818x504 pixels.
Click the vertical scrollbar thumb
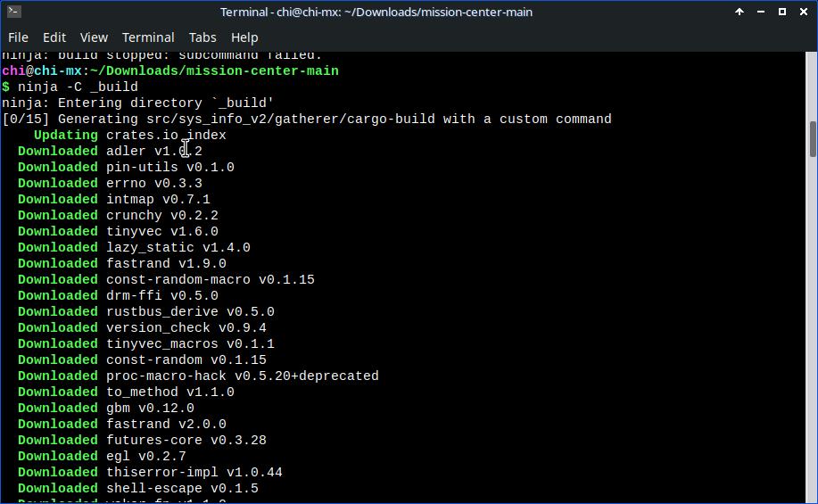813,138
